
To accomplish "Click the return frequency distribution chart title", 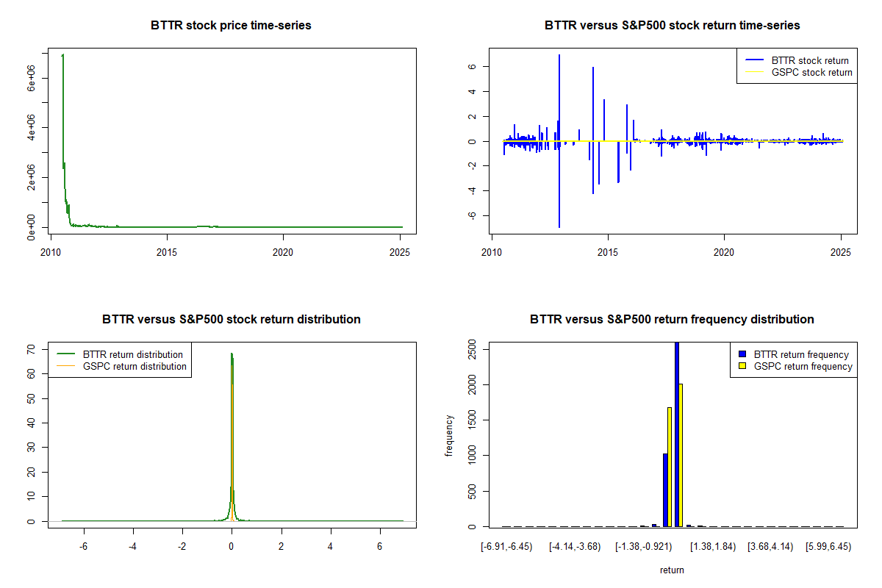I will 672,319.
